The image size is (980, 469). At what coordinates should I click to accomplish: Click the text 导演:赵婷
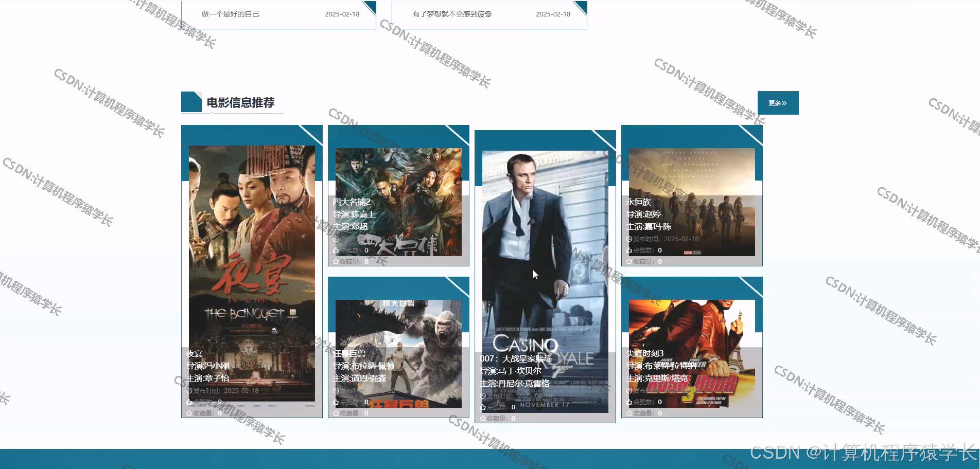643,214
